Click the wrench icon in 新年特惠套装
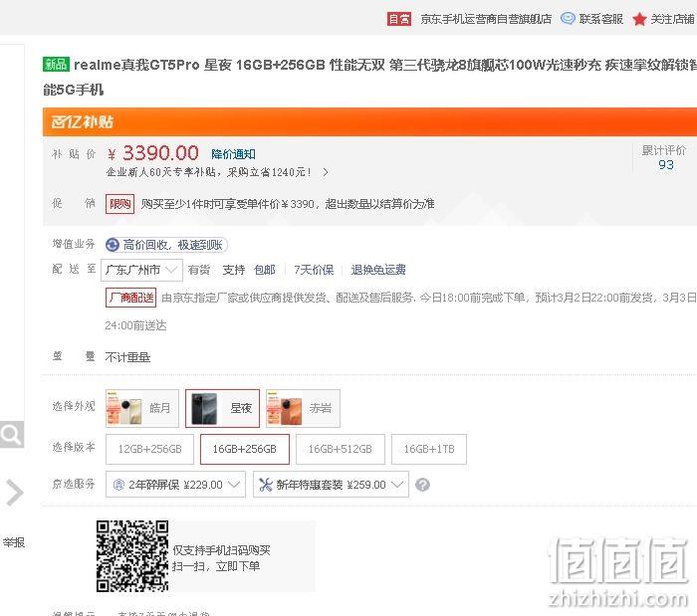This screenshot has height=616, width=697. 266,485
